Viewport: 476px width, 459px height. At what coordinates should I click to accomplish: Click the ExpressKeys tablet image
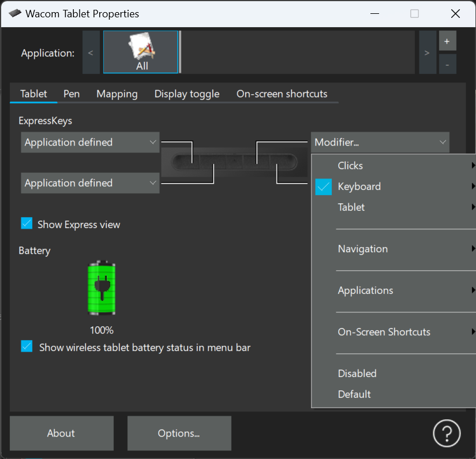coord(234,162)
